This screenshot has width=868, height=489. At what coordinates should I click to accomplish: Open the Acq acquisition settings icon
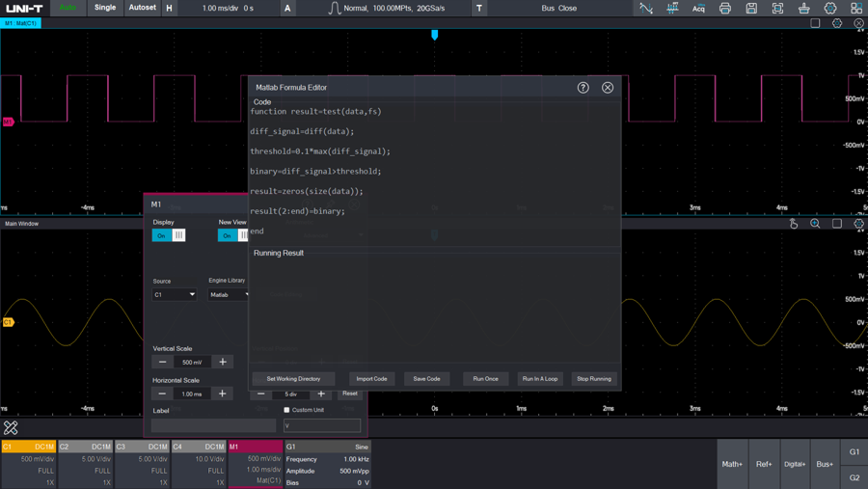698,9
